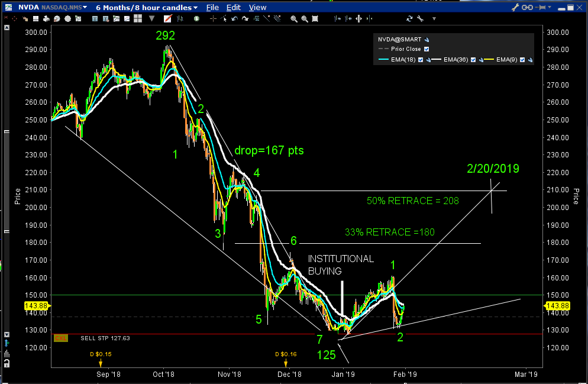Click the zoom in magnifier icon
The height and width of the screenshot is (384, 588).
pos(294,18)
